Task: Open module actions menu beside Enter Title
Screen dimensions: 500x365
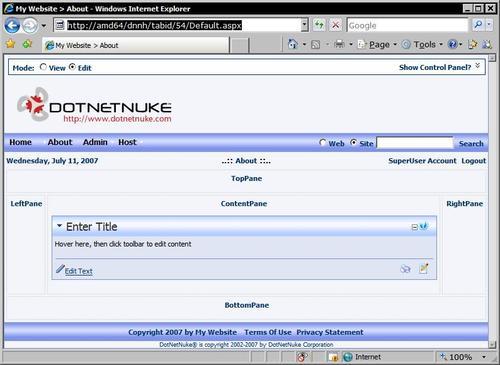Action: (x=59, y=226)
